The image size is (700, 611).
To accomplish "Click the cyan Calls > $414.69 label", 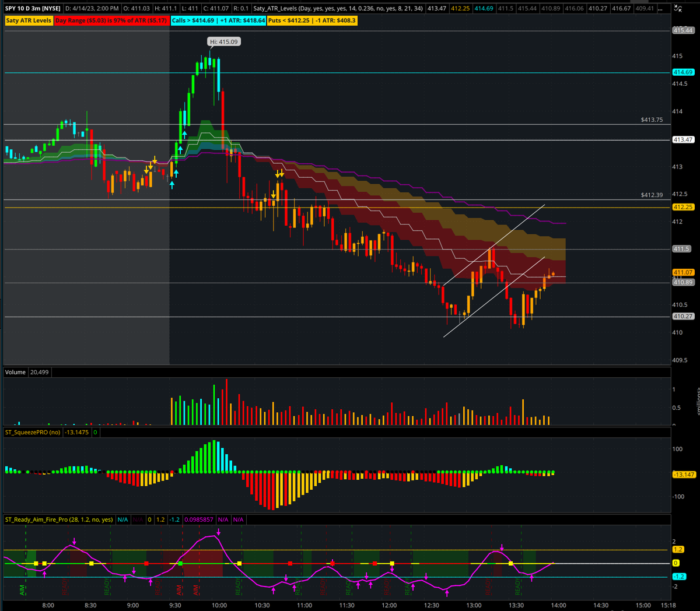I will pos(218,20).
